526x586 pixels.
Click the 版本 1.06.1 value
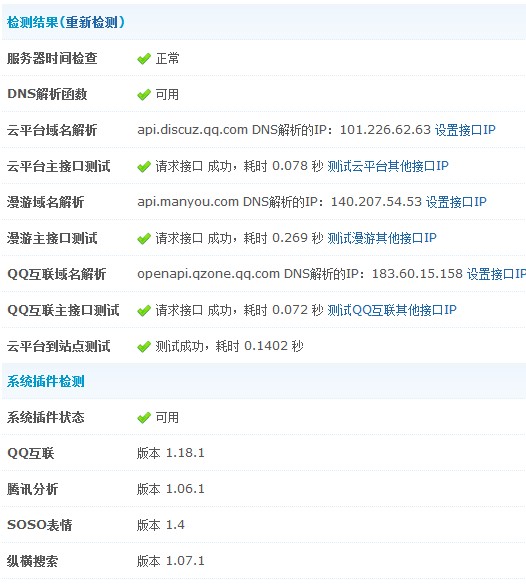[170, 489]
